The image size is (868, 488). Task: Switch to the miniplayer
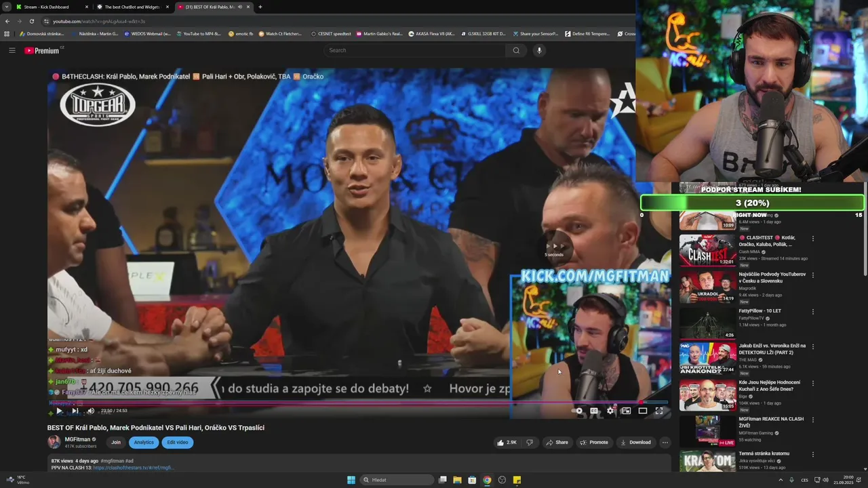(626, 411)
